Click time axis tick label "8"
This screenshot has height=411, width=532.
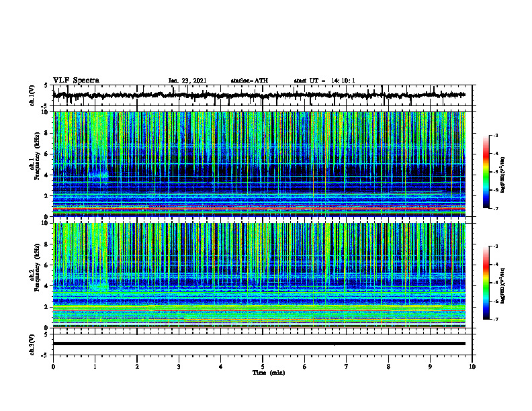[388, 367]
